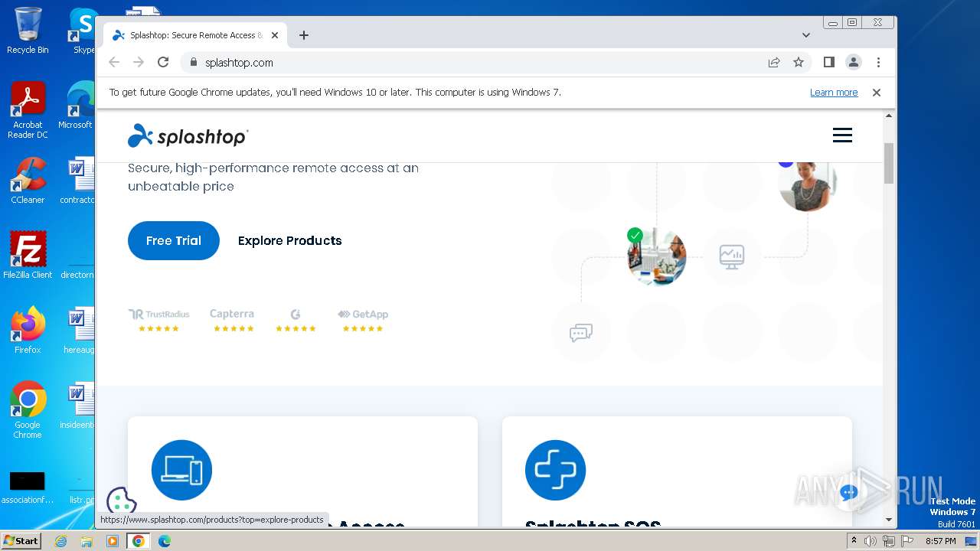Open the cookie preferences icon
Screen dimensions: 980x551
121,501
